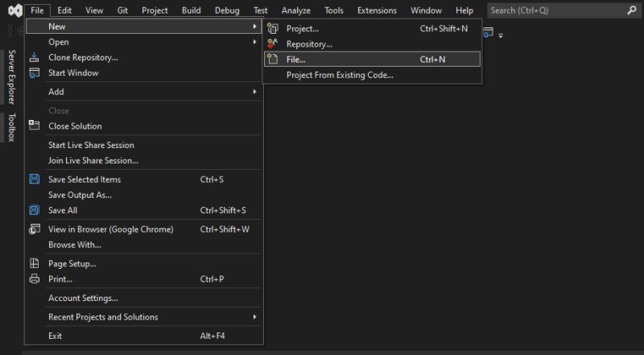Expand the Open submenu arrow
This screenshot has width=644, height=355.
pyautogui.click(x=254, y=42)
